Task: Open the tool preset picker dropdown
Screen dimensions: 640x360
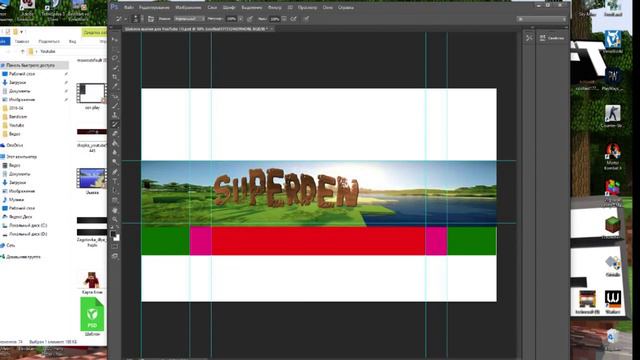Action: tap(121, 19)
